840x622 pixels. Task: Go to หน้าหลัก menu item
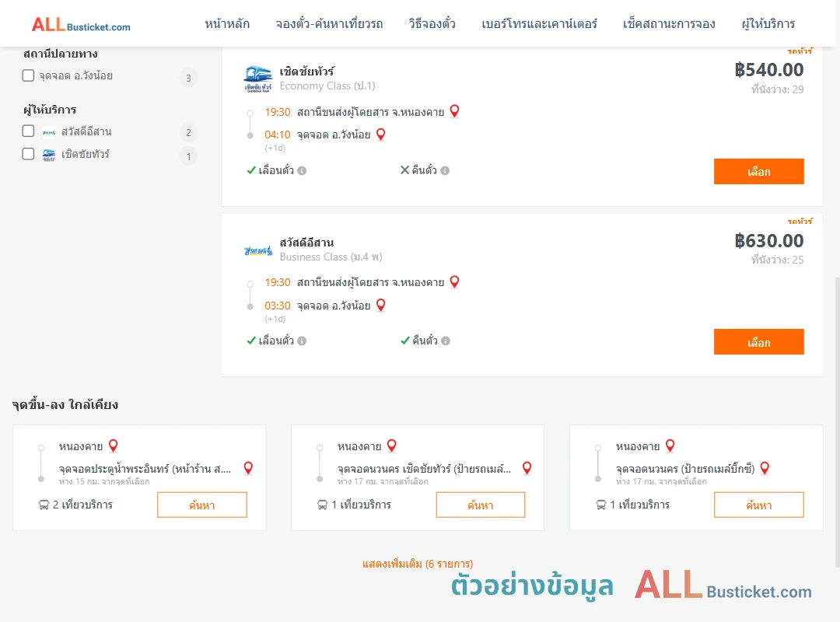click(227, 24)
